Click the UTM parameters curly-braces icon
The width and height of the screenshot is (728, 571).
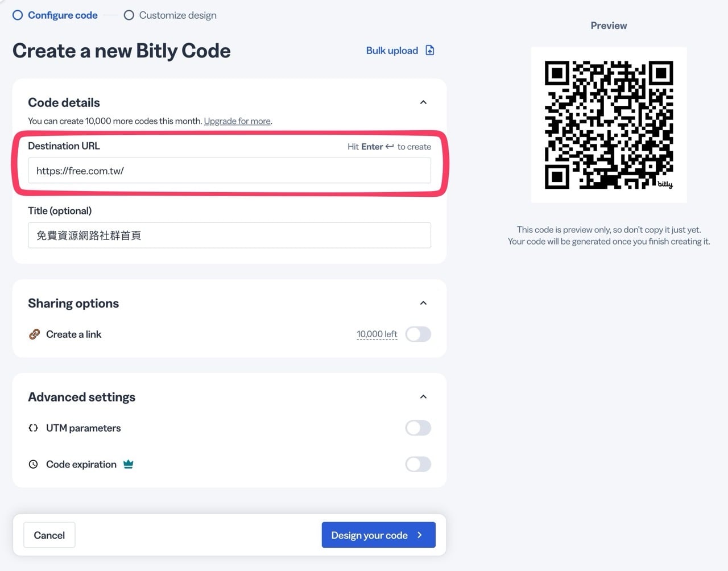[x=34, y=428]
